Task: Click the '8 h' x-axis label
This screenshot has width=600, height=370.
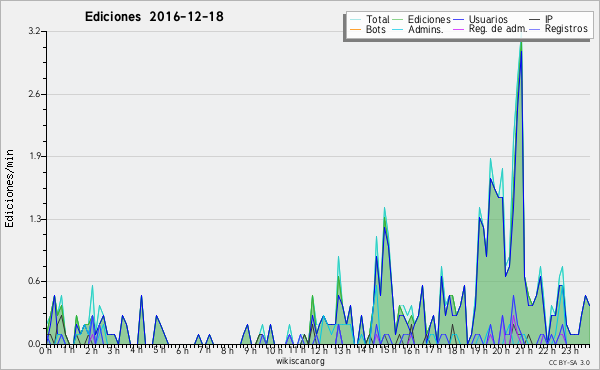Action: pyautogui.click(x=227, y=350)
